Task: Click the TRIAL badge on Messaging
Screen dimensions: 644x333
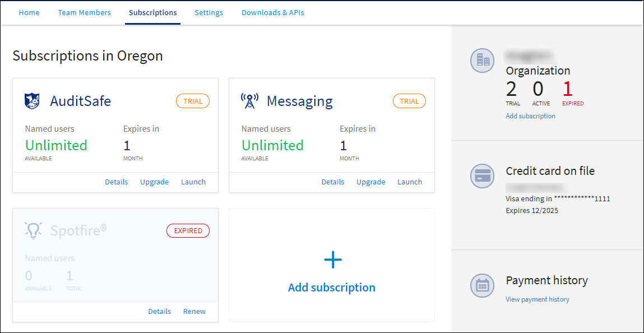Action: click(409, 101)
